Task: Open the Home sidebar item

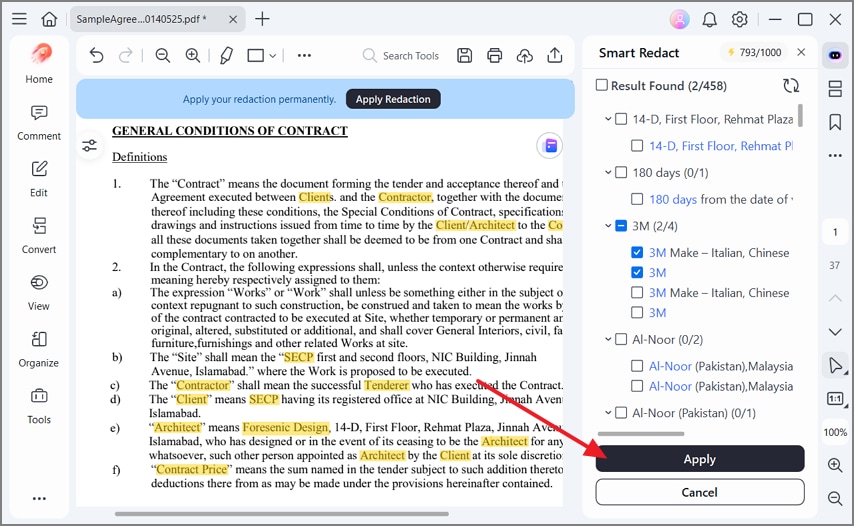Action: (x=39, y=64)
